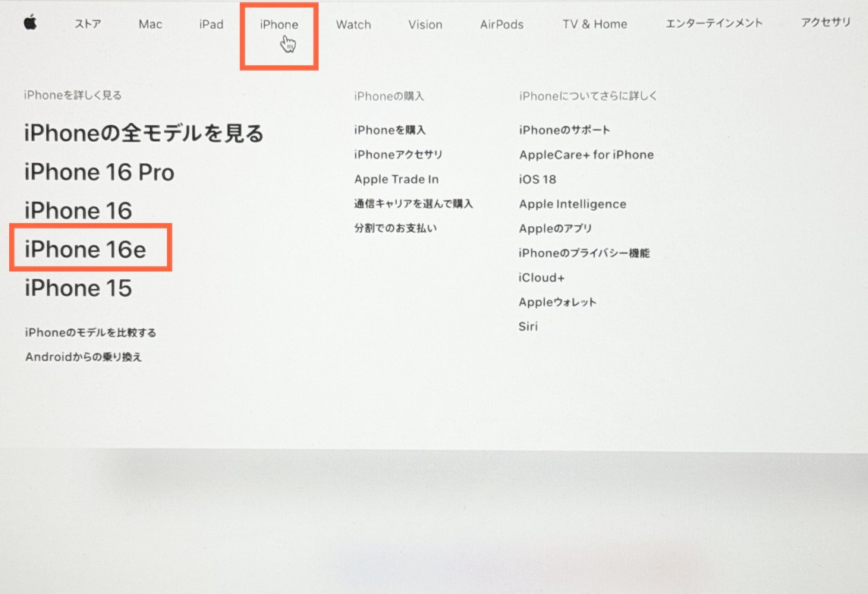868x594 pixels.
Task: Open the Watch navigation menu
Action: click(353, 24)
